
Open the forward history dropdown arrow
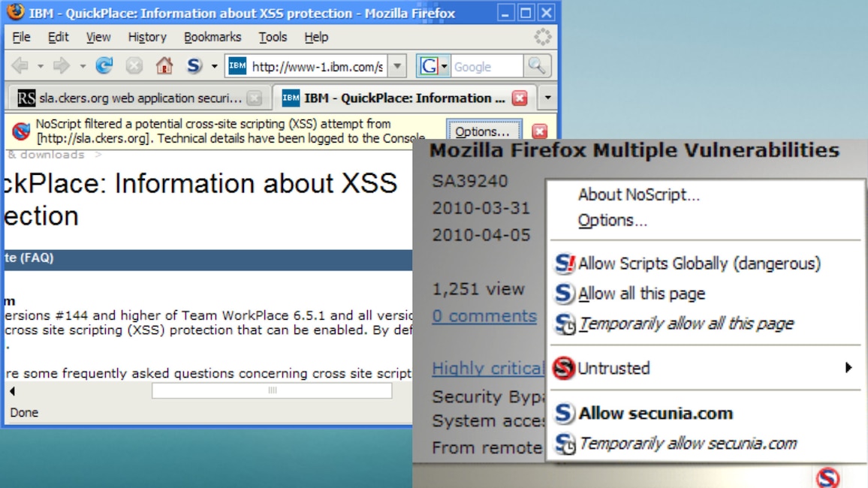[83, 66]
